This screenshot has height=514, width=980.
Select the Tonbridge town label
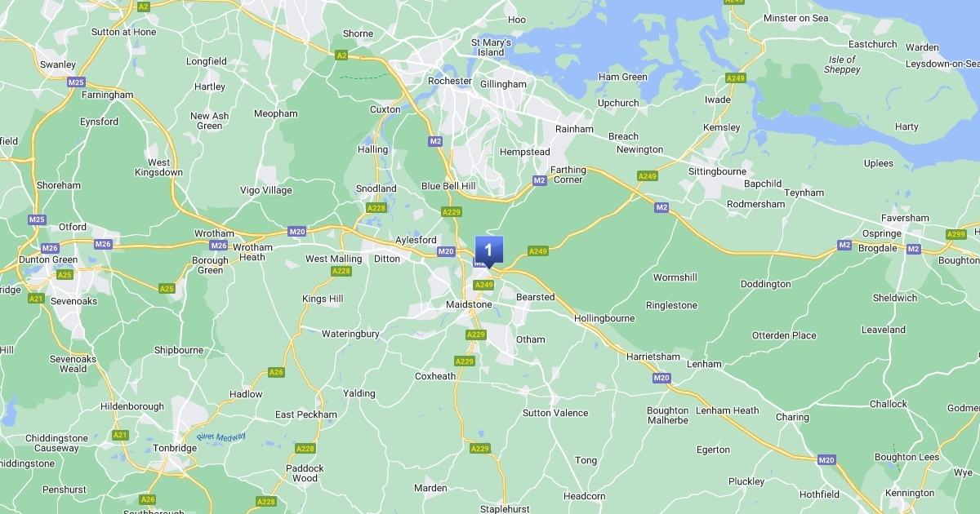click(x=174, y=448)
